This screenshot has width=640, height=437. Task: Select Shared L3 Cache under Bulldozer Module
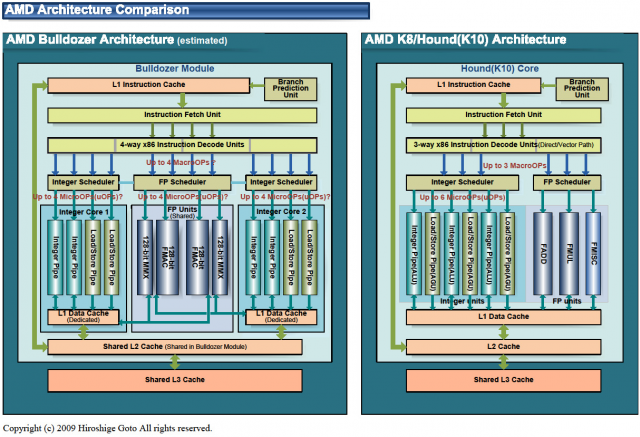click(175, 380)
